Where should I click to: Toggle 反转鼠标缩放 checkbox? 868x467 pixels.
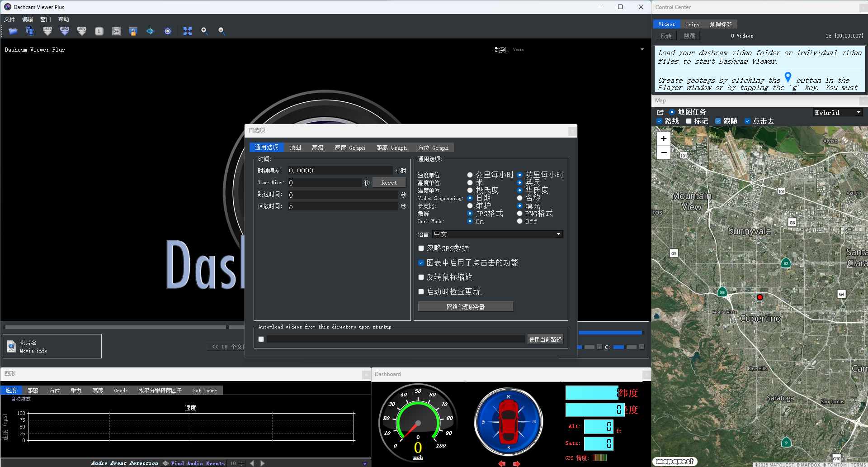pos(421,277)
